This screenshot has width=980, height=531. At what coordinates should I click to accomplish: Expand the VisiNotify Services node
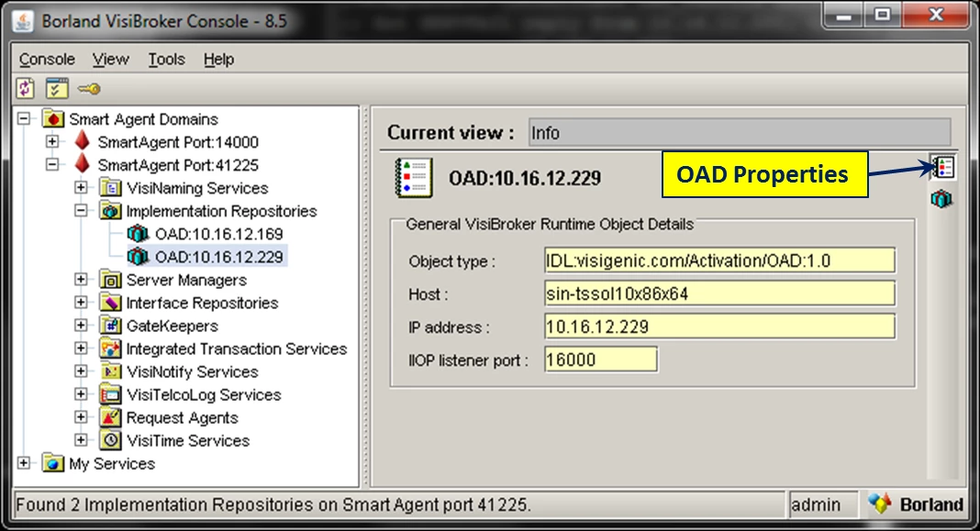click(x=82, y=371)
